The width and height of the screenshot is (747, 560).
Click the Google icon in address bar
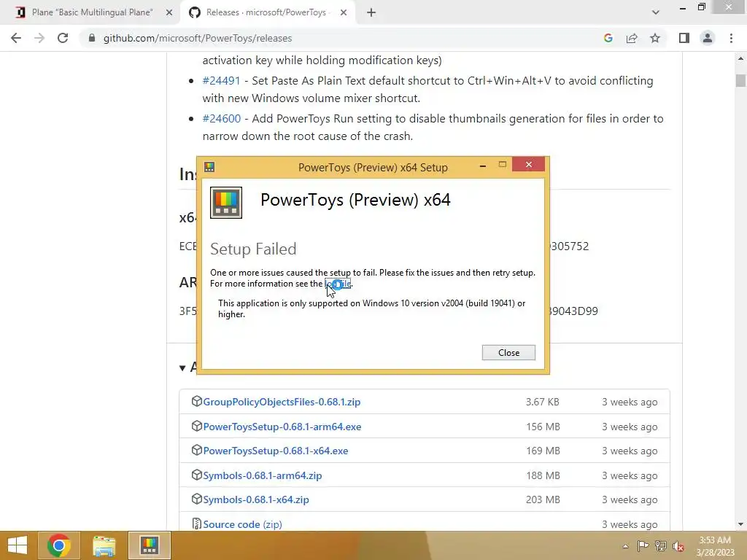point(608,38)
